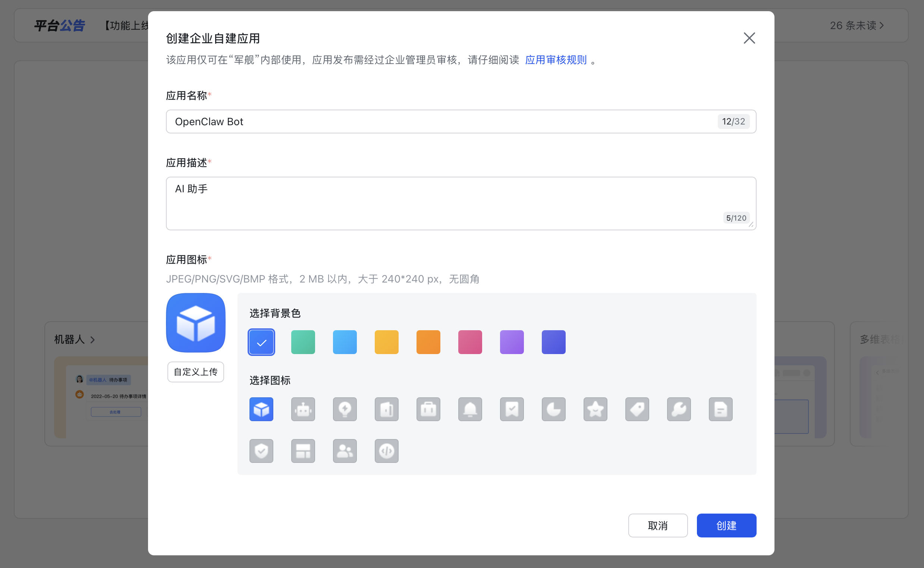924x568 pixels.
Task: Close the create app dialog
Action: coord(749,38)
